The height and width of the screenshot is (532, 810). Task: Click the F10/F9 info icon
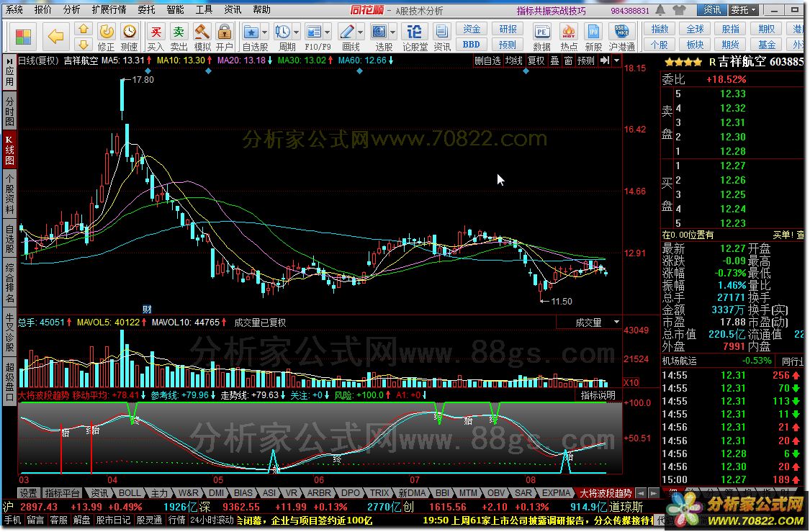[x=314, y=32]
